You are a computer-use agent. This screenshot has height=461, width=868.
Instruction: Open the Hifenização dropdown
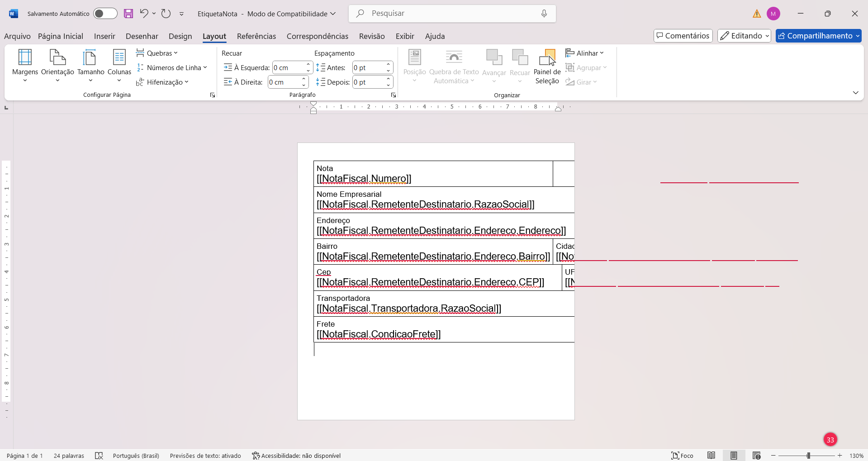pos(162,82)
